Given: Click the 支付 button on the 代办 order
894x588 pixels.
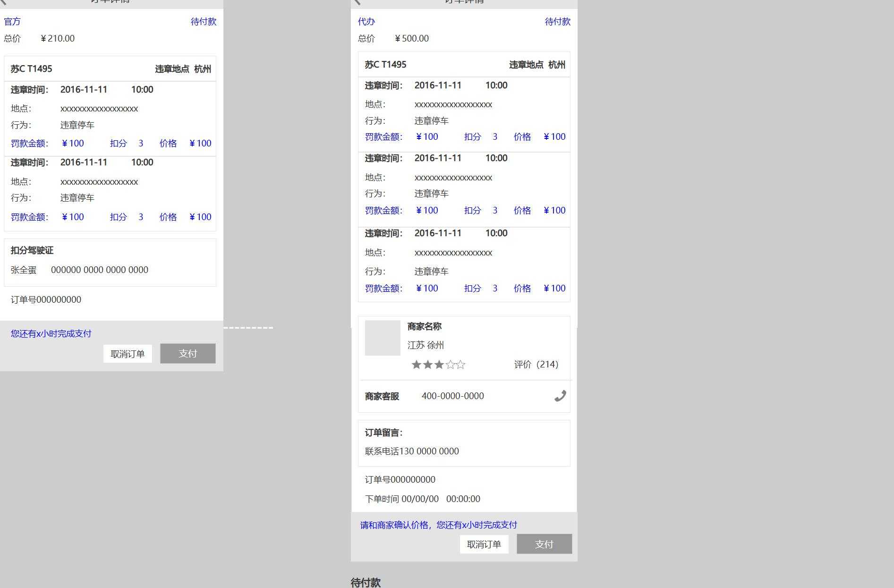Looking at the screenshot, I should coord(544,544).
